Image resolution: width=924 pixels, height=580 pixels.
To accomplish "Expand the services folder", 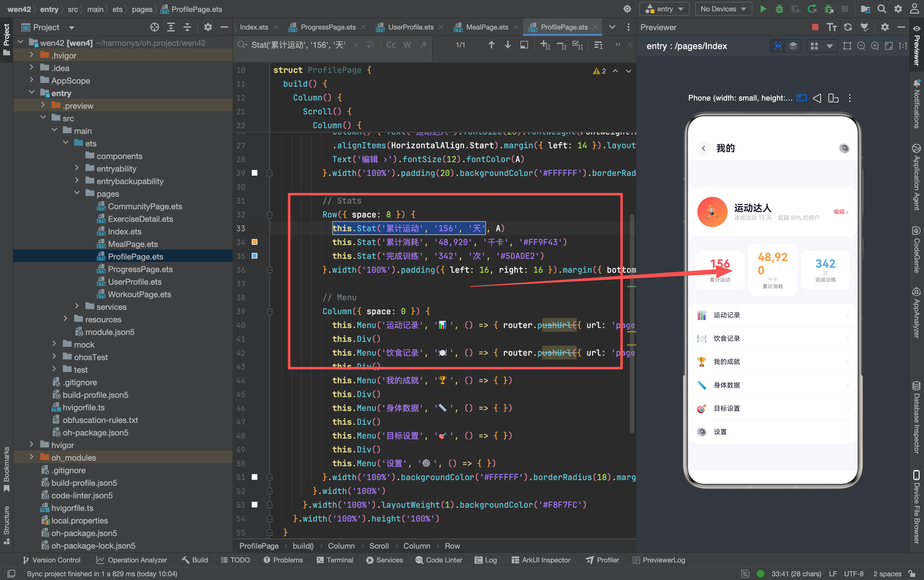I will tap(77, 306).
